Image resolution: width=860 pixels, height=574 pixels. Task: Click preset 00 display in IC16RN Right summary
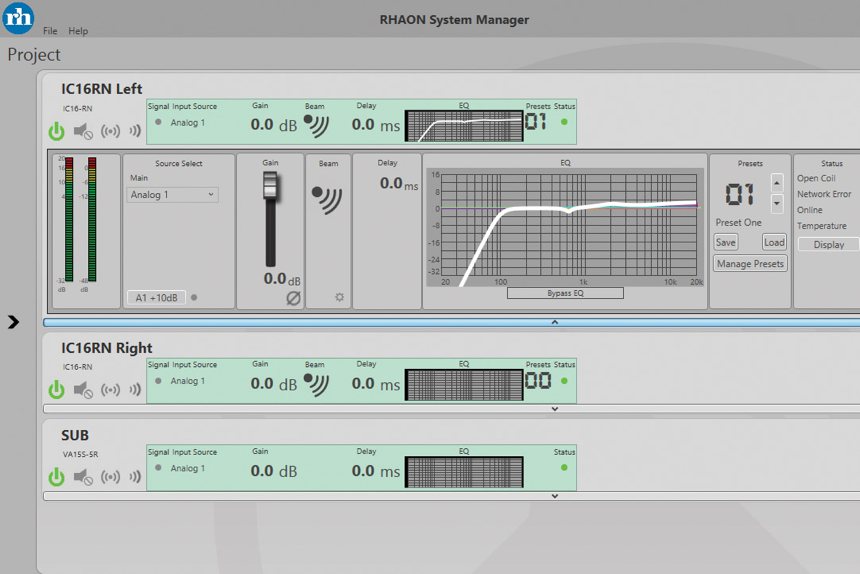pos(538,380)
